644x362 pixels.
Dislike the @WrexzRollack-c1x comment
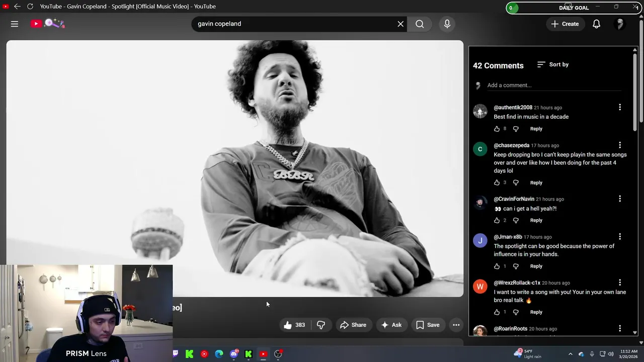coord(516,312)
